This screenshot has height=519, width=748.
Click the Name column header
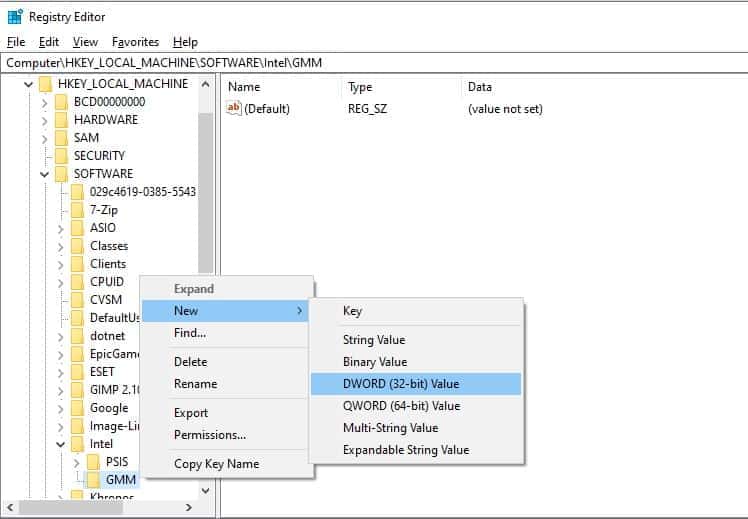pyautogui.click(x=282, y=87)
